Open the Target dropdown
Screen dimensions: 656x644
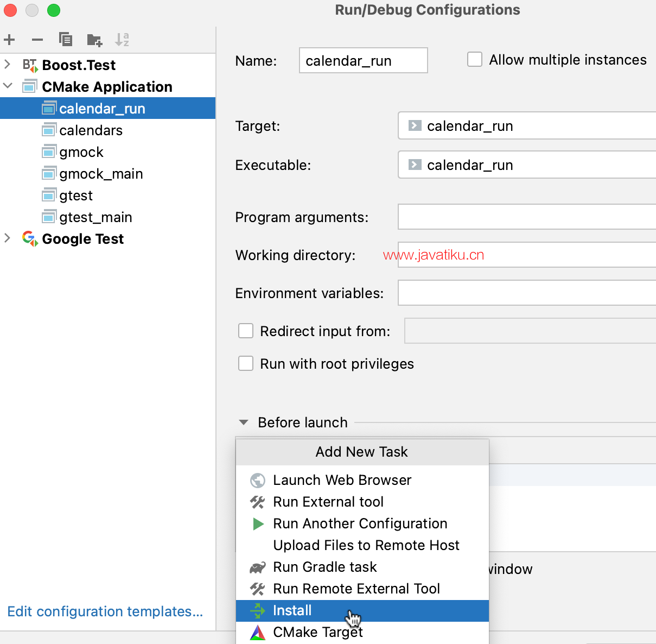tap(527, 125)
